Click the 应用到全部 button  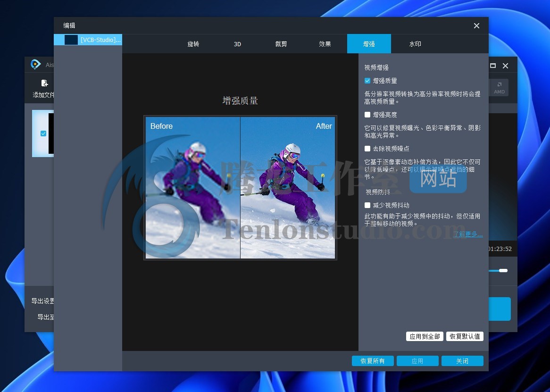pos(425,336)
